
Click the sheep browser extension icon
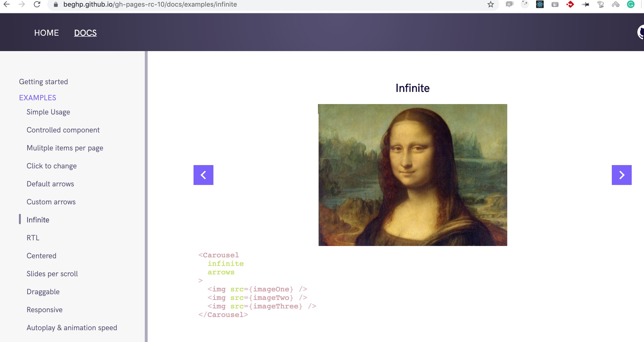click(601, 4)
